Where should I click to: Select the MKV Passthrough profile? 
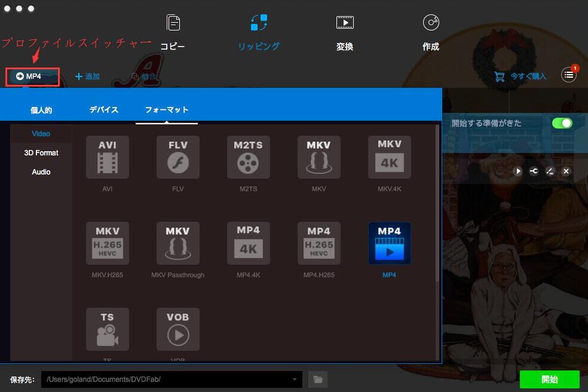pyautogui.click(x=178, y=243)
